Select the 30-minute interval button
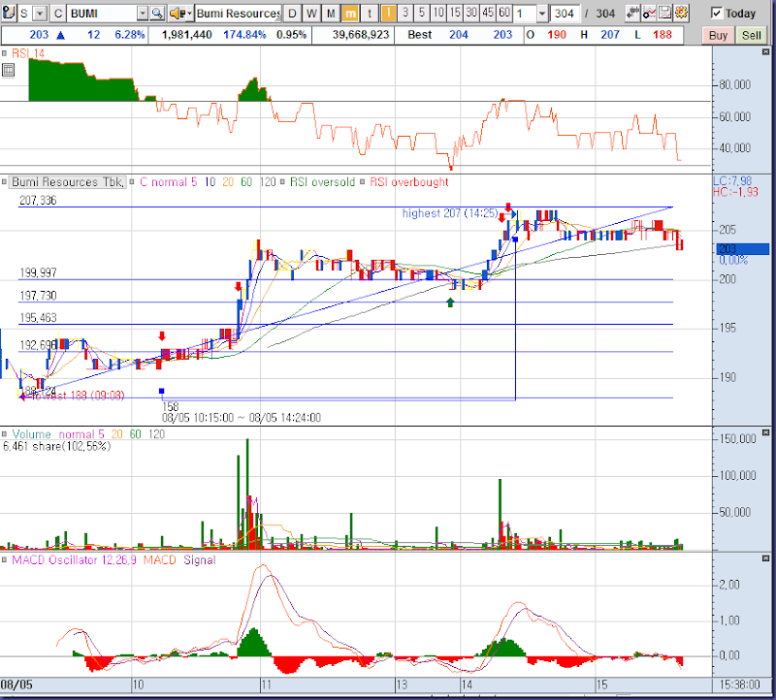The height and width of the screenshot is (700, 776). [x=471, y=13]
